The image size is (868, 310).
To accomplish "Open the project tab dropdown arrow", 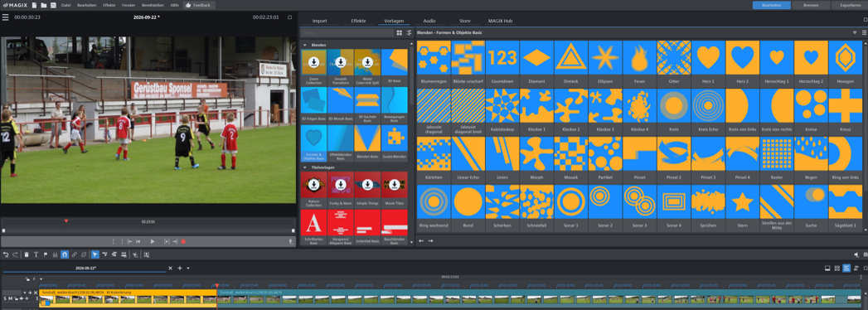I will 187,268.
